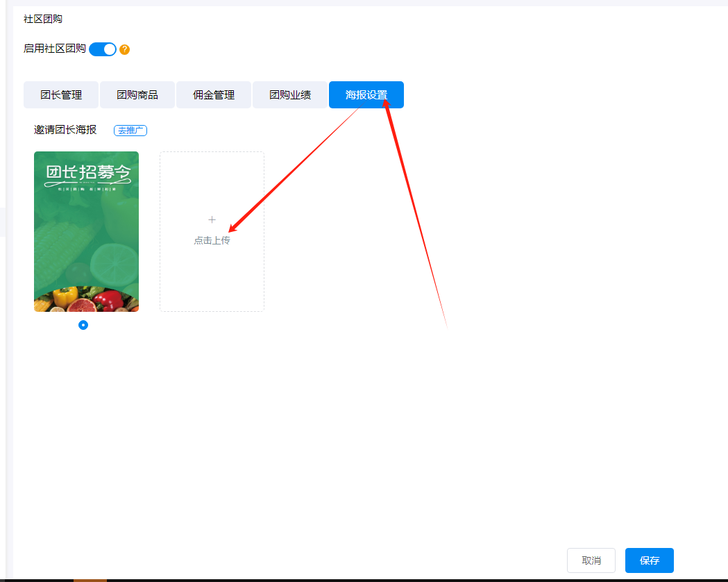
Task: Re-enable the blue community group buying switch
Action: click(x=103, y=49)
